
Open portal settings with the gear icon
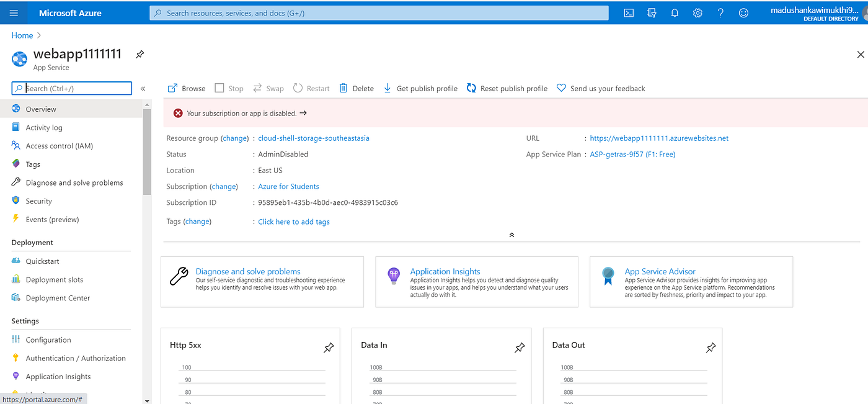click(x=697, y=12)
